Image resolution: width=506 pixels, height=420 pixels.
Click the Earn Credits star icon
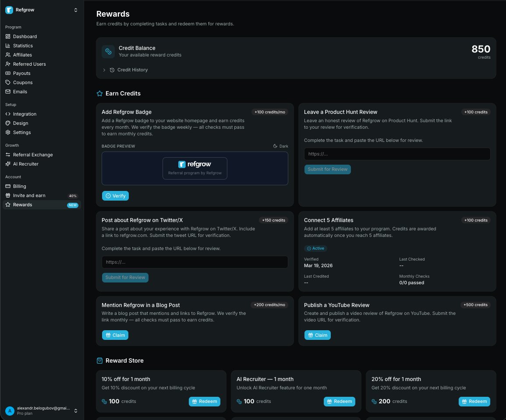(x=100, y=93)
